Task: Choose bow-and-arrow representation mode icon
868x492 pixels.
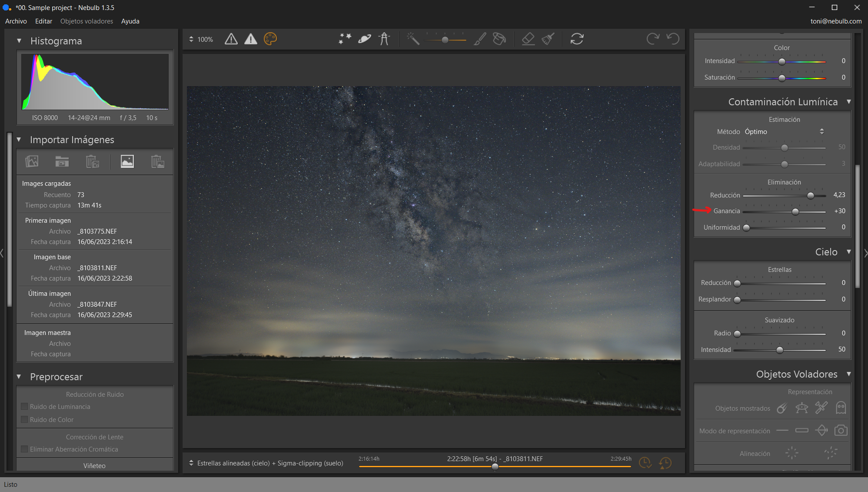Action: click(821, 431)
